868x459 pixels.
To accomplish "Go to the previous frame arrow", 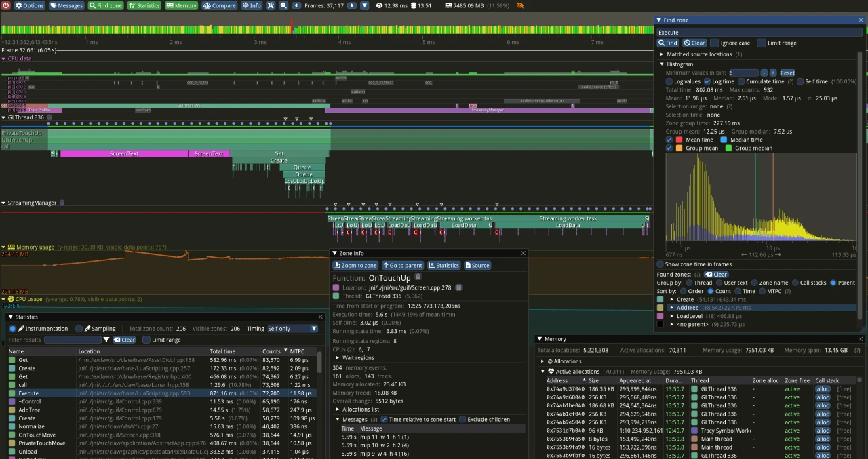I will [x=296, y=5].
